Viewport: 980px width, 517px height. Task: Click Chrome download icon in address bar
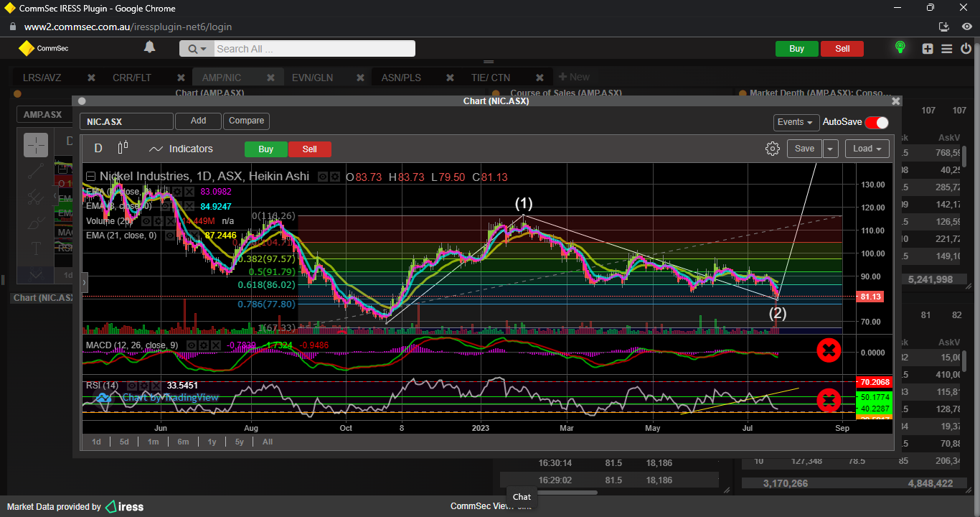(944, 27)
